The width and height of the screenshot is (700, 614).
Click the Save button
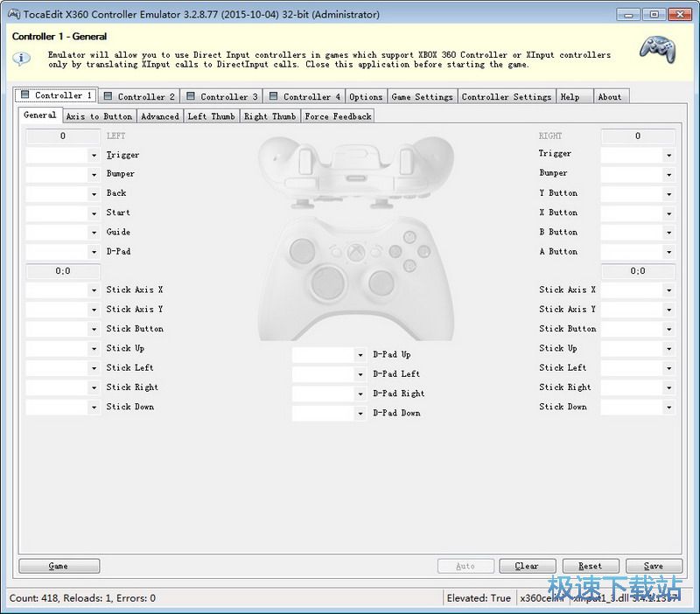pyautogui.click(x=653, y=566)
